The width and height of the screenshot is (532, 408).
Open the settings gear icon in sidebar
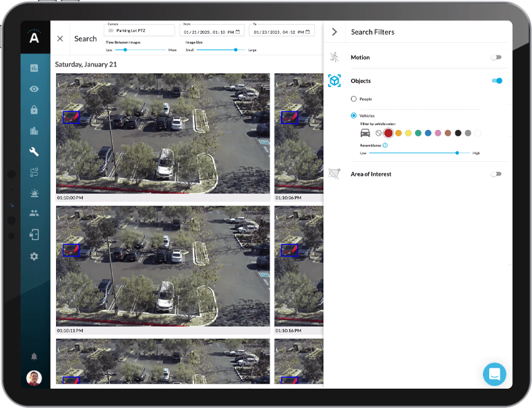pos(34,257)
